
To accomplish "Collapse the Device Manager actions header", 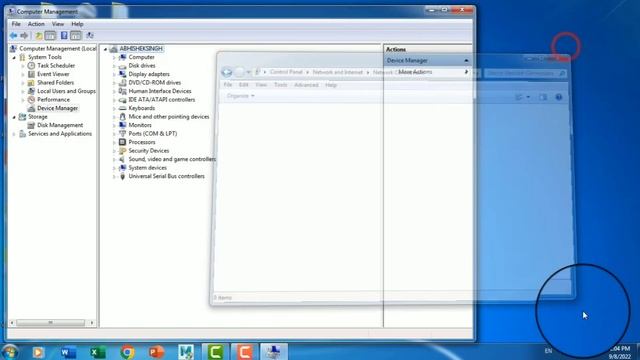I will click(466, 60).
